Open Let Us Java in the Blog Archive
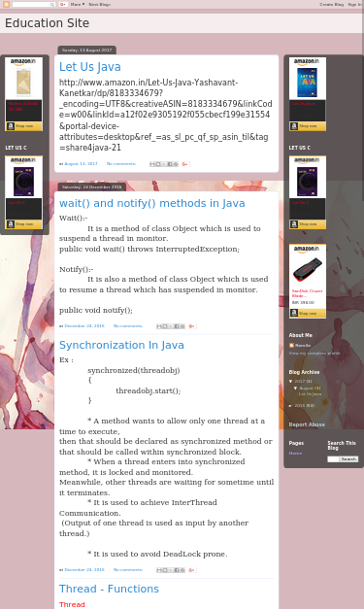Image resolution: width=364 pixels, height=609 pixels. [x=310, y=394]
